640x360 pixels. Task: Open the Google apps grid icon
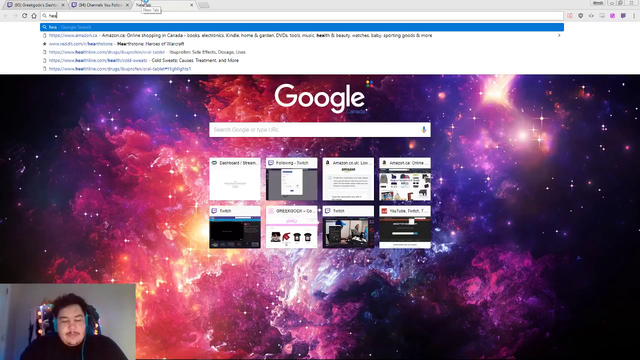tap(369, 84)
